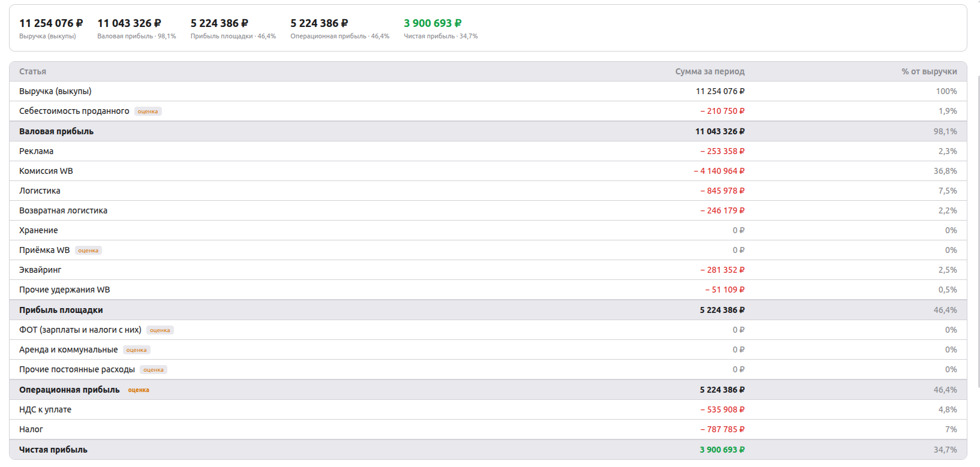This screenshot has height=467, width=980.
Task: Click the 'Себестоимость проданного' row label
Action: pyautogui.click(x=74, y=111)
